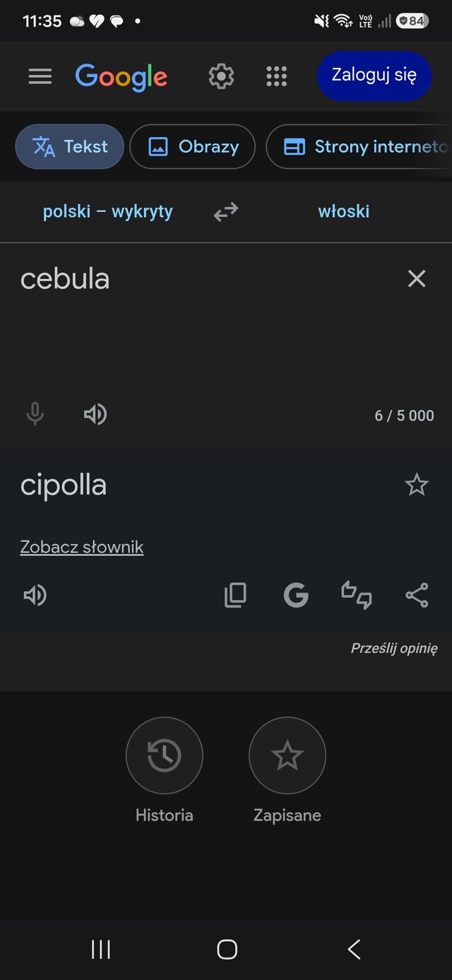Clear the source text with X
452x980 pixels.
(417, 279)
